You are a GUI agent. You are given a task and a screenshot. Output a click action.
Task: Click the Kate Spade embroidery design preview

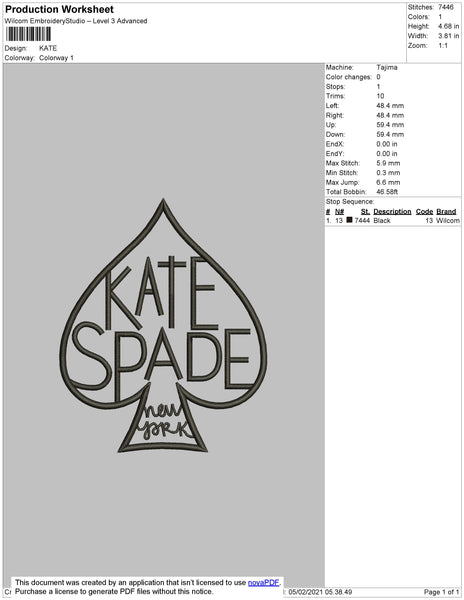coord(163,326)
